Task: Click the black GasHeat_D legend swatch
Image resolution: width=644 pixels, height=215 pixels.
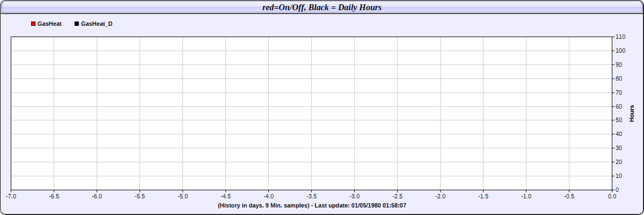Action: click(77, 24)
